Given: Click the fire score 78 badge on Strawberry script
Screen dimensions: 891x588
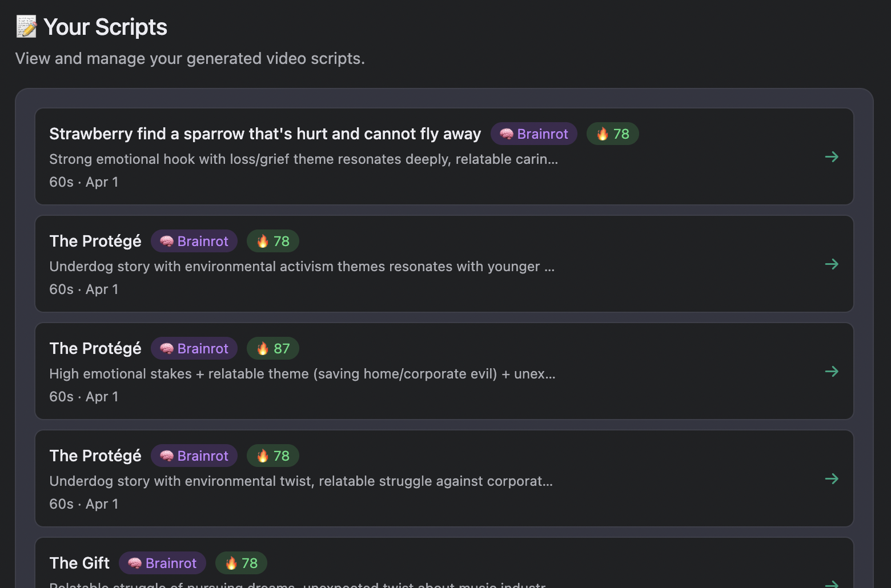Looking at the screenshot, I should [x=612, y=134].
